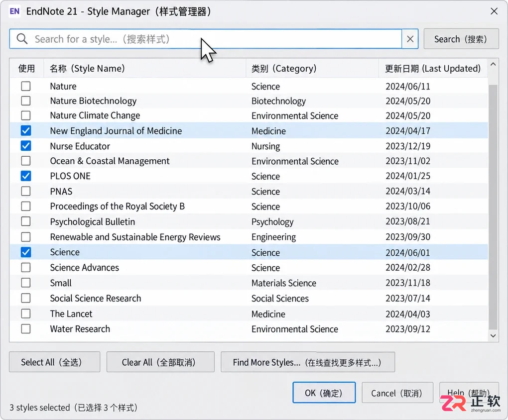
Task: Click the EndNote EN logo icon
Action: [14, 11]
